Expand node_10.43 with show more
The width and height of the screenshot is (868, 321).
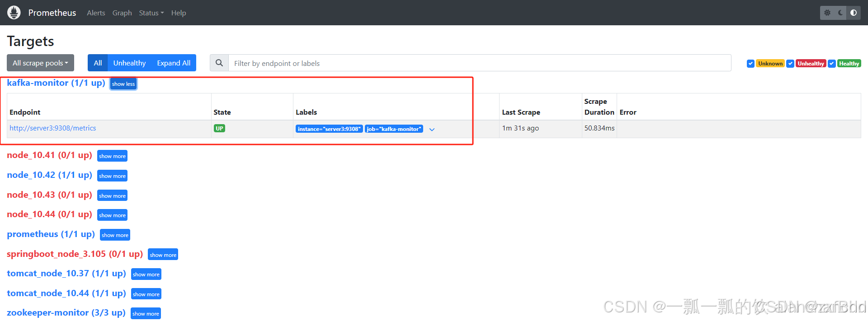pyautogui.click(x=112, y=195)
